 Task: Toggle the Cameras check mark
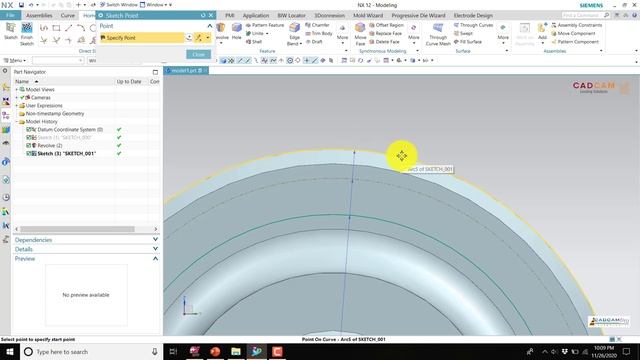coord(22,98)
